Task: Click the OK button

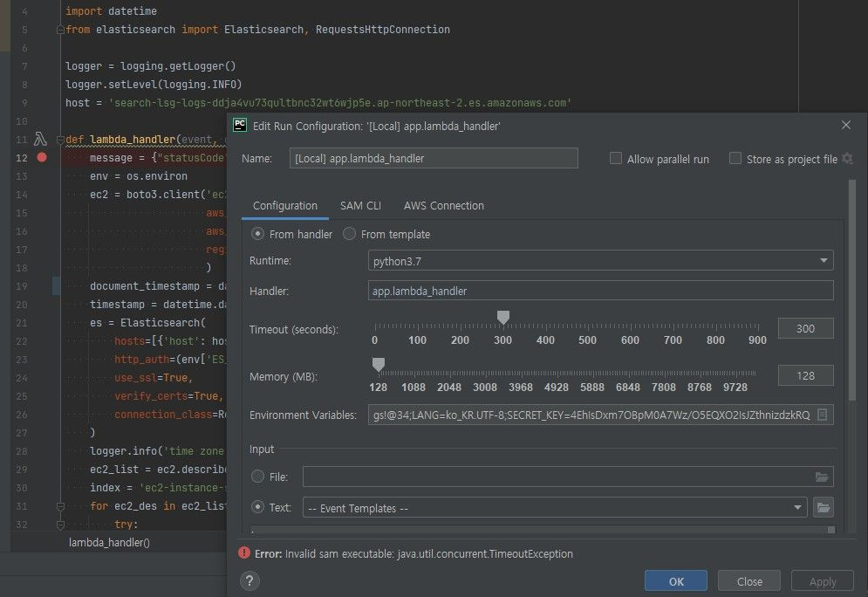Action: pos(676,581)
